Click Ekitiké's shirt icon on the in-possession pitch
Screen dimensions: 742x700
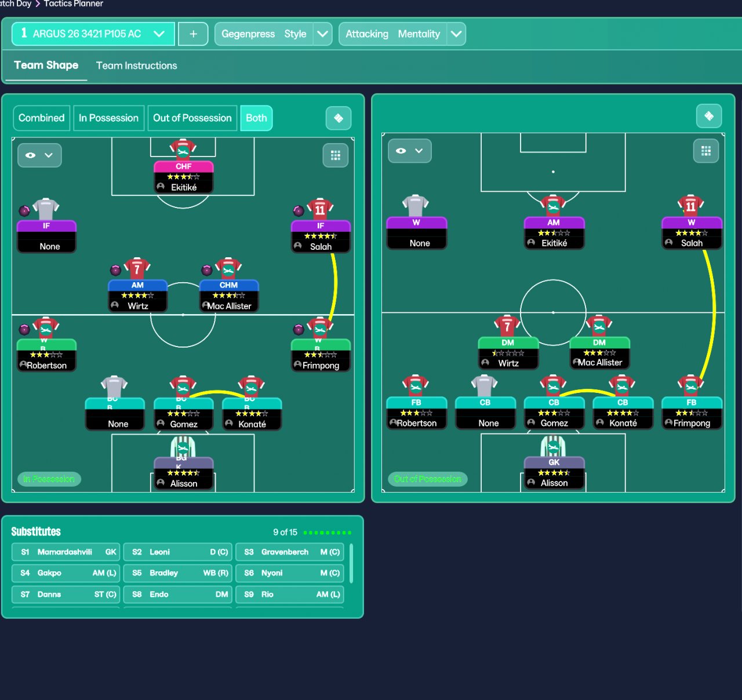tap(183, 150)
